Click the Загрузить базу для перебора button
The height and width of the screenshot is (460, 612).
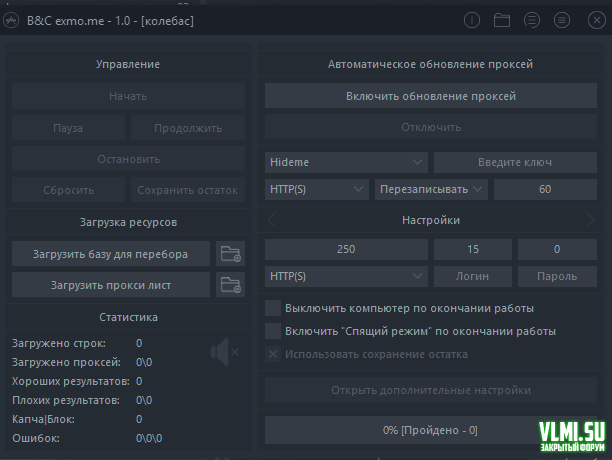point(111,253)
